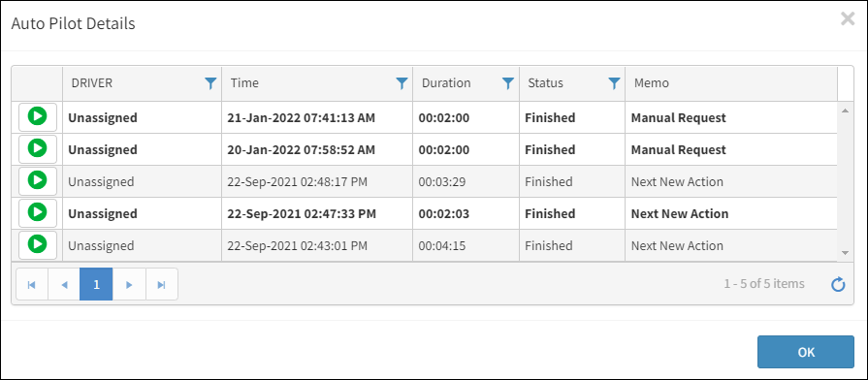This screenshot has width=868, height=380.
Task: Go to the last page
Action: [162, 284]
